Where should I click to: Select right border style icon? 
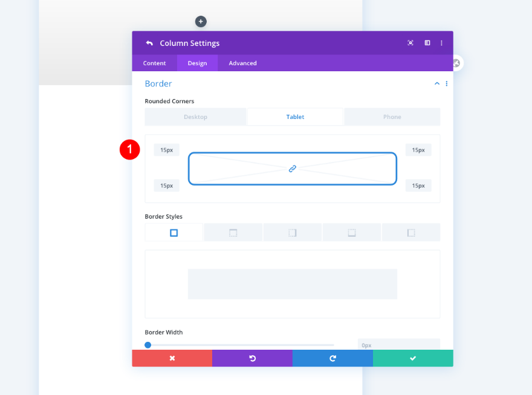(x=293, y=233)
